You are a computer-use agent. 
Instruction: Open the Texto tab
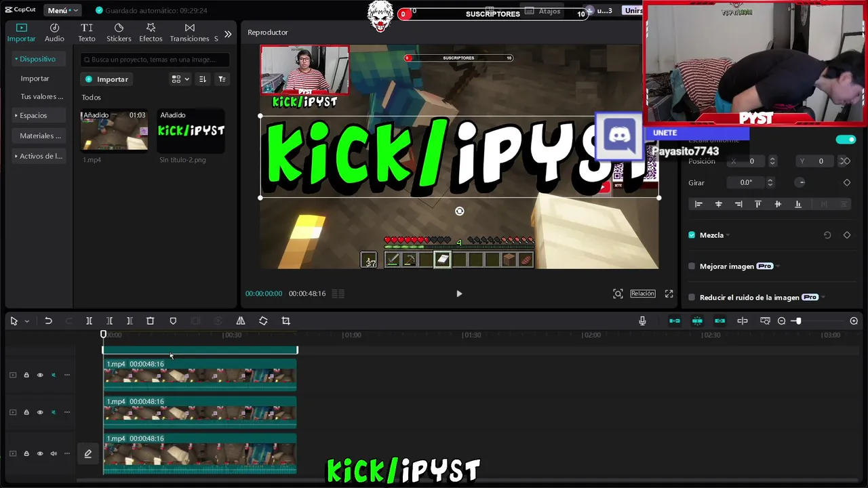pos(87,33)
